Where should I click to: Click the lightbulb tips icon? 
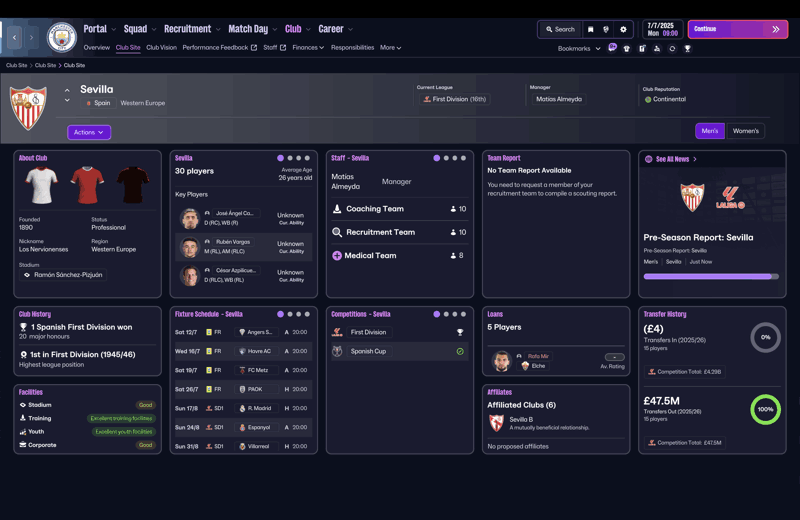[x=606, y=30]
